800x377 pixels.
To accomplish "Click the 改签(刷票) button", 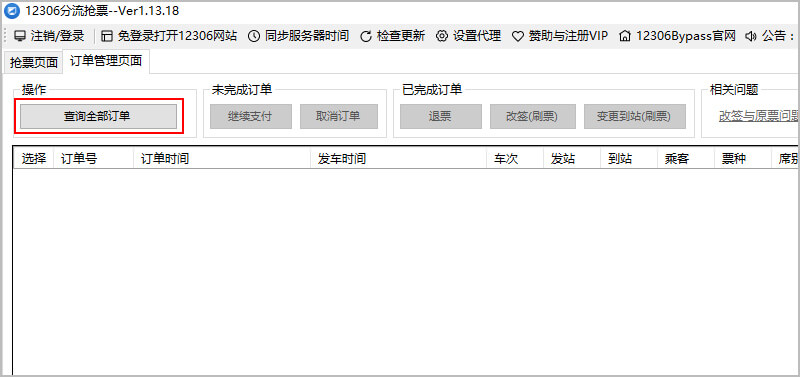I will pos(533,116).
